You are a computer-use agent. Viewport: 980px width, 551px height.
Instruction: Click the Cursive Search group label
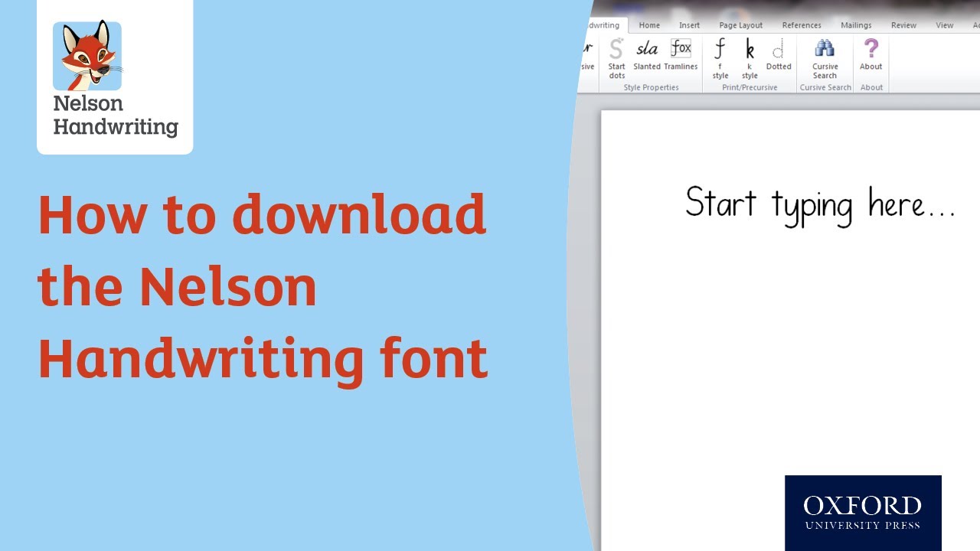(x=825, y=87)
